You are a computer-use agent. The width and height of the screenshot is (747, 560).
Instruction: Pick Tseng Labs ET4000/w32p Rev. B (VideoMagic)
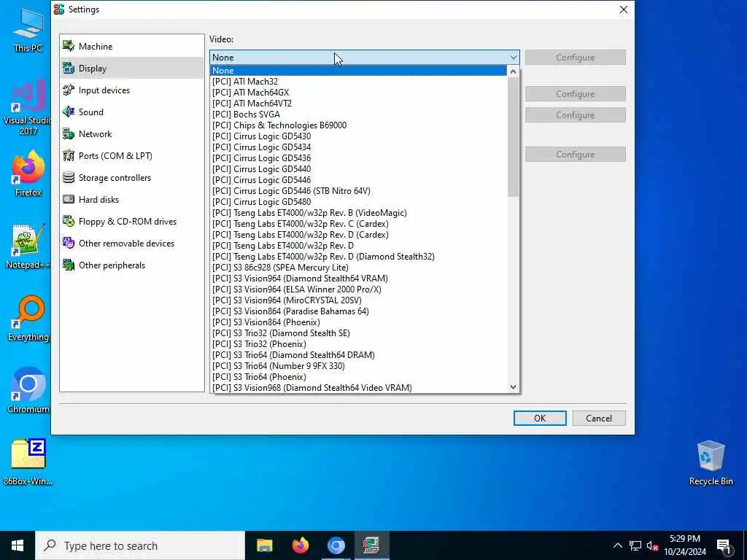pyautogui.click(x=358, y=213)
